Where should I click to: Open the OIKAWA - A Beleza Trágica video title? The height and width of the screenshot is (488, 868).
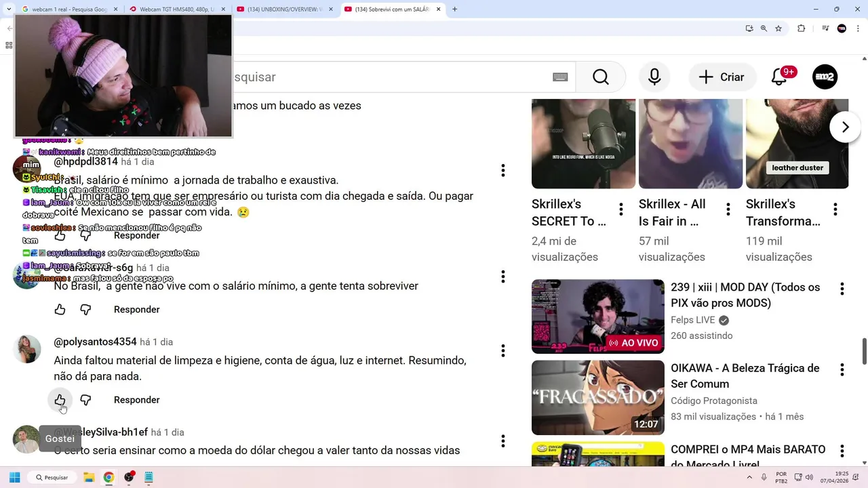pos(745,376)
